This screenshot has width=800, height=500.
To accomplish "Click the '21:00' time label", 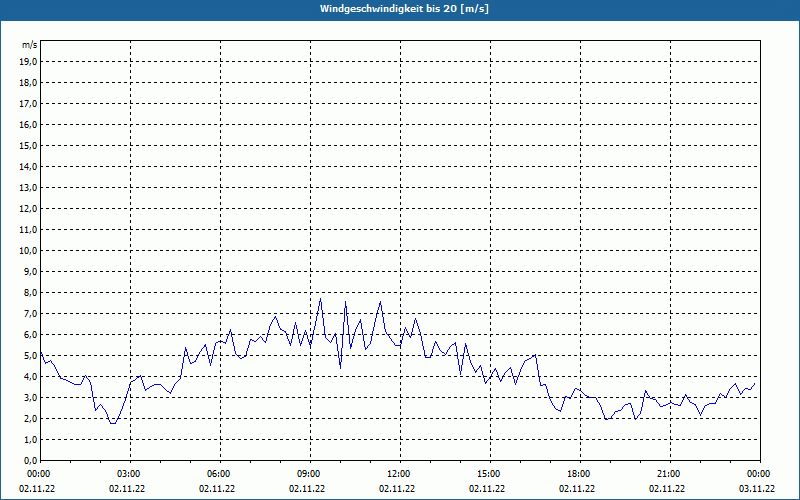I will [670, 474].
